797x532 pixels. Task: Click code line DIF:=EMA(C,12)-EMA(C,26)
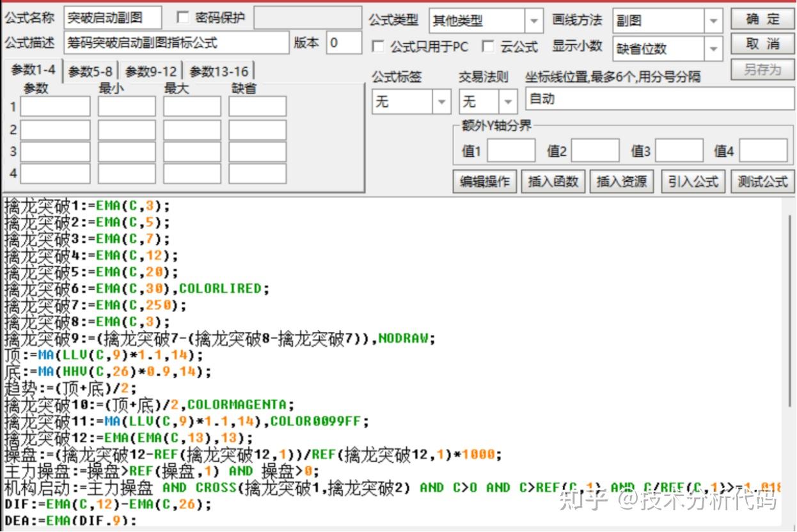[107, 505]
